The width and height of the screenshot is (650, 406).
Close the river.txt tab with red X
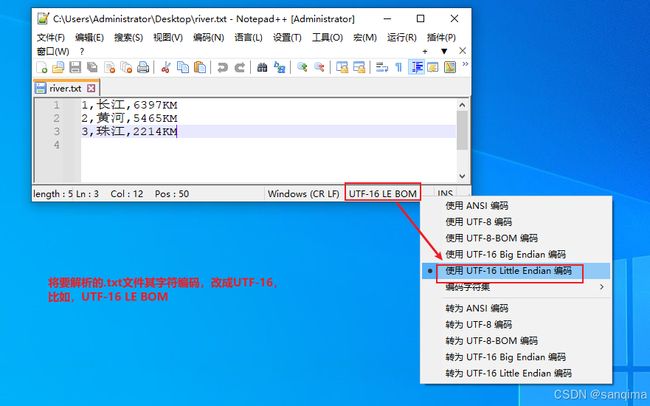tap(91, 88)
